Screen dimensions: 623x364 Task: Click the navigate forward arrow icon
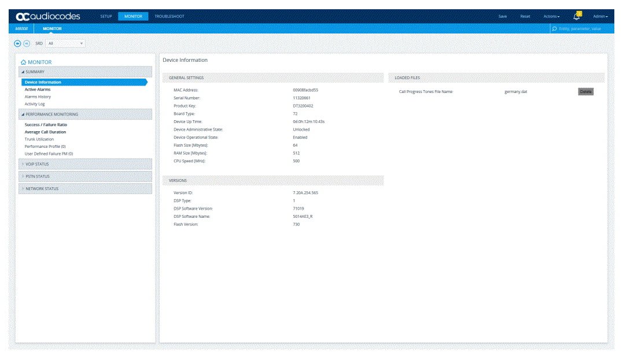click(x=27, y=43)
